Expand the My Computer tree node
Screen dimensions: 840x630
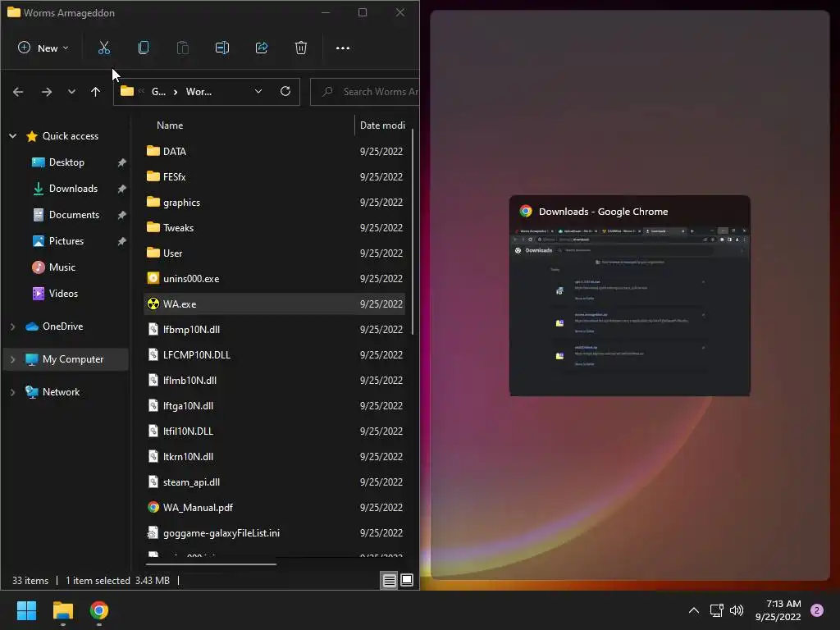click(x=13, y=359)
